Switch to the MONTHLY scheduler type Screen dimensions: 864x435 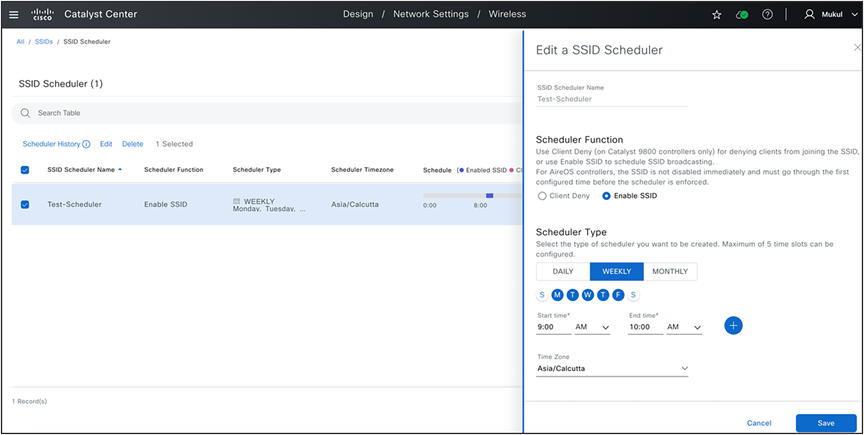(670, 271)
